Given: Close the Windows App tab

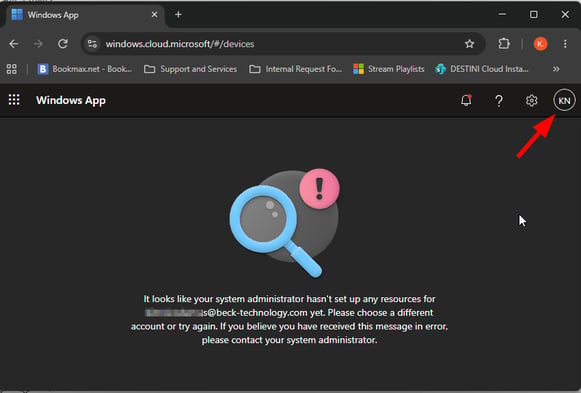Looking at the screenshot, I should (x=155, y=14).
